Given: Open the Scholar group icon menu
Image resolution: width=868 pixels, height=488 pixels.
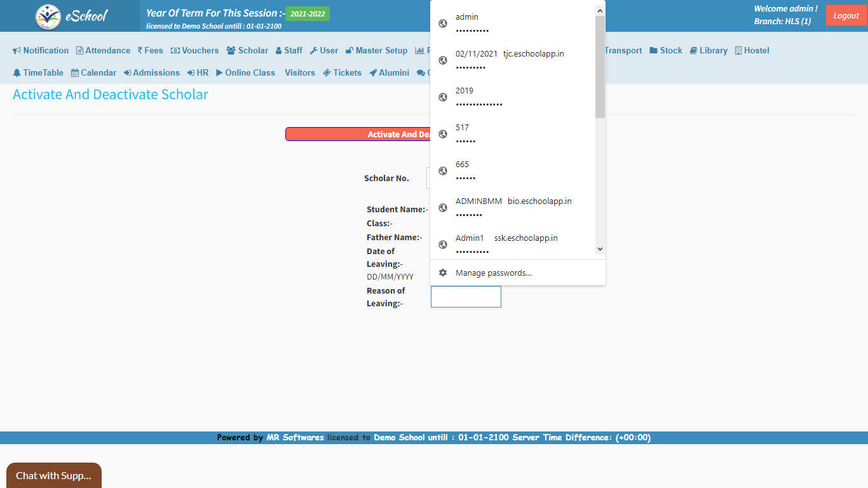Looking at the screenshot, I should pyautogui.click(x=231, y=51).
